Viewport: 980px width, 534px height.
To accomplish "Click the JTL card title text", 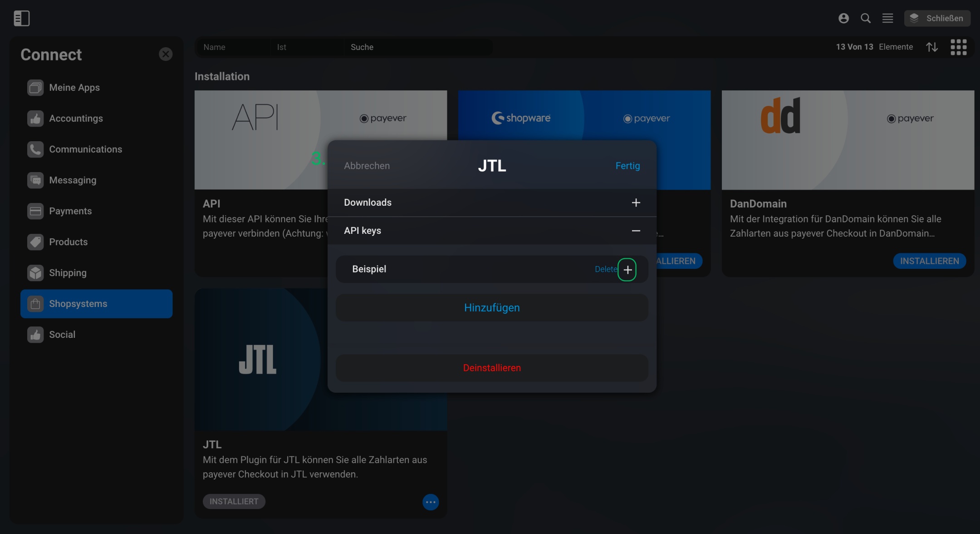I will (212, 445).
